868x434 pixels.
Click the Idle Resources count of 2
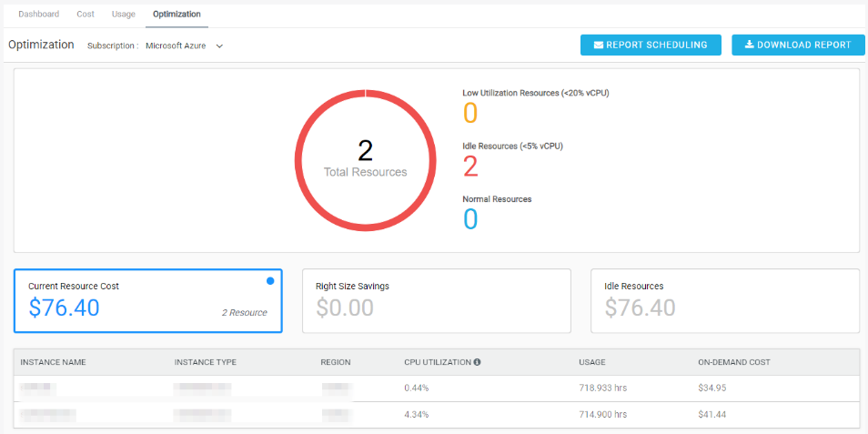[x=470, y=167]
